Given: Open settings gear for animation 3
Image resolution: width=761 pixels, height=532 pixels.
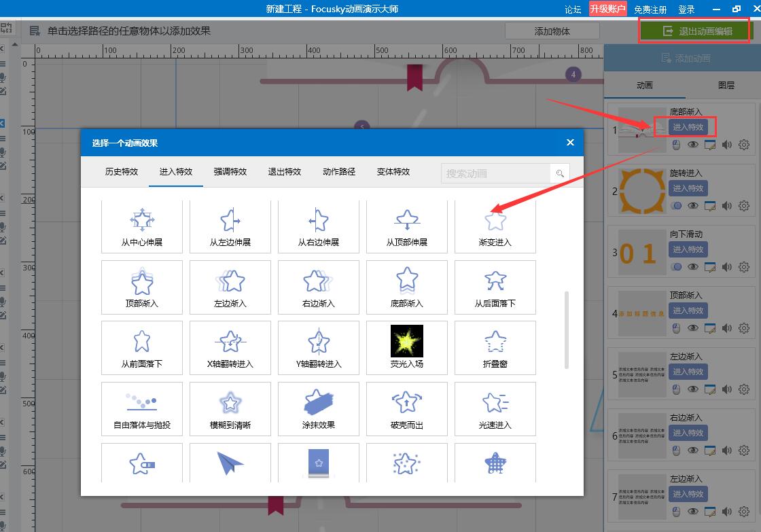Looking at the screenshot, I should pyautogui.click(x=743, y=267).
